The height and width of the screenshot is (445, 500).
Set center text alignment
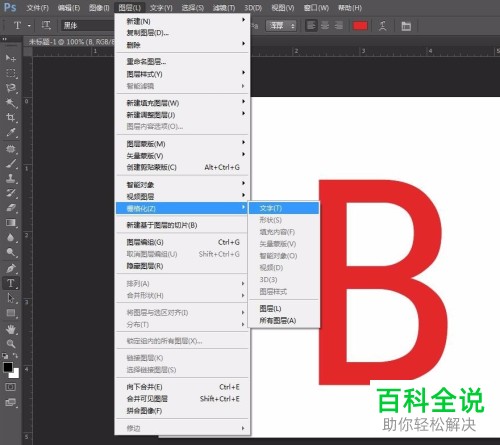tap(325, 25)
